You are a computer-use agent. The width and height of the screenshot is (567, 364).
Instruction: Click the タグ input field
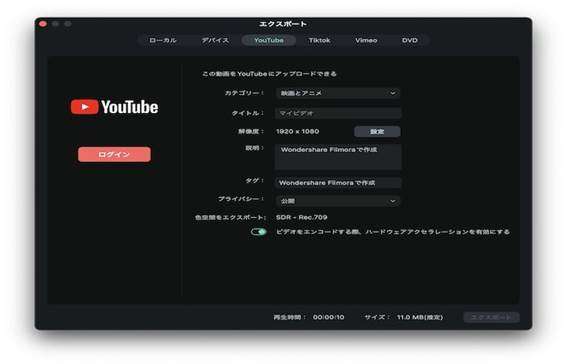(338, 183)
